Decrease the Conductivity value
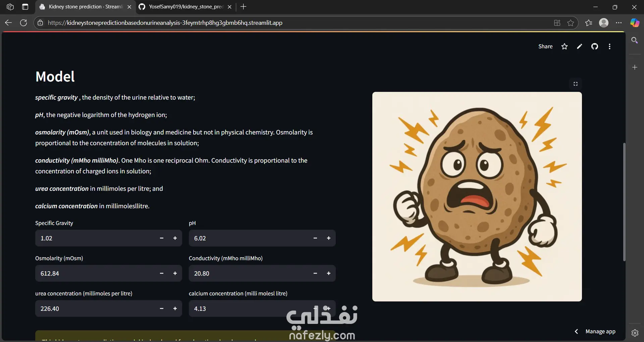The width and height of the screenshot is (644, 342). point(315,273)
